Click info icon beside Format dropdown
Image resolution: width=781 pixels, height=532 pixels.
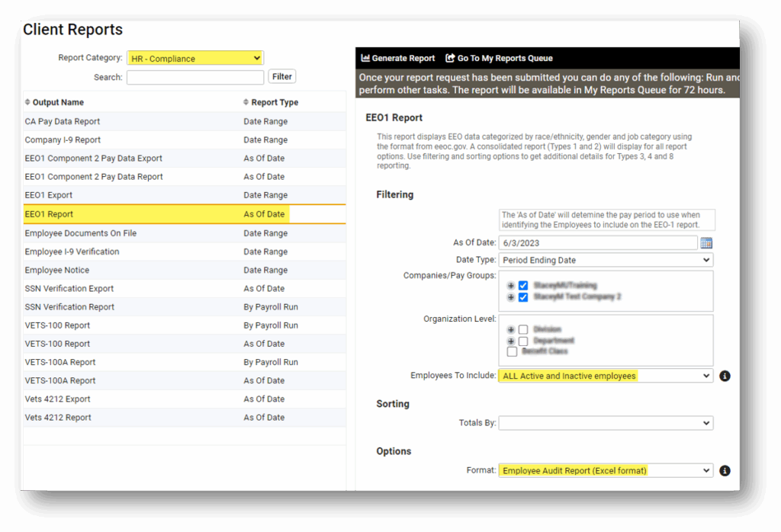tap(725, 470)
